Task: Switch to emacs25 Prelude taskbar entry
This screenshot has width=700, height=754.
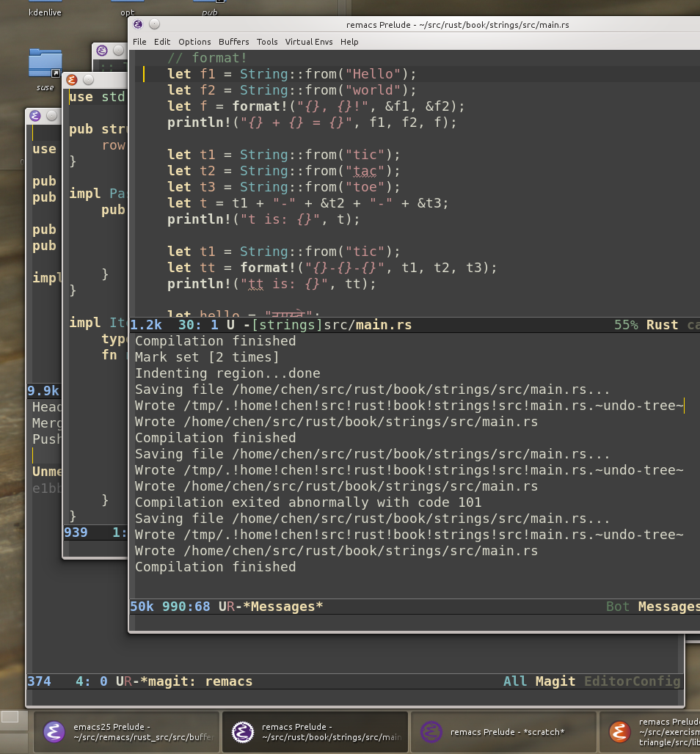Action: (x=126, y=732)
